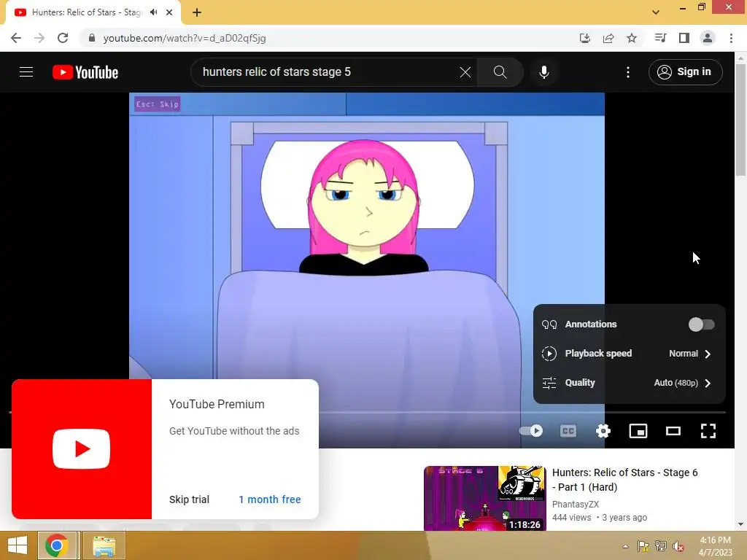
Task: Open the Playback speed submenu
Action: tap(629, 354)
